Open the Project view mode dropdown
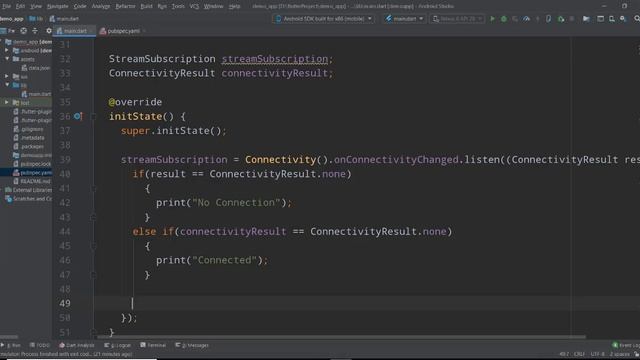 (x=8, y=31)
